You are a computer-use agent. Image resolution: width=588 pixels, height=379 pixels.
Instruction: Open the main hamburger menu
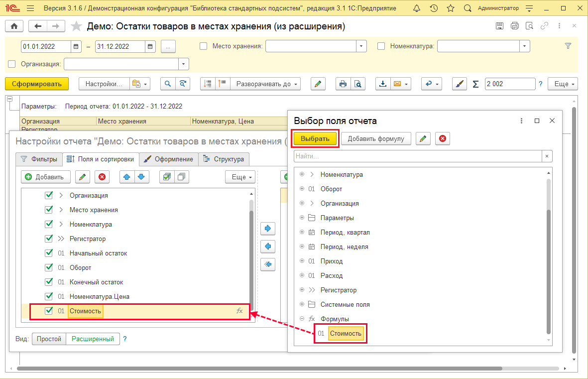click(x=31, y=8)
